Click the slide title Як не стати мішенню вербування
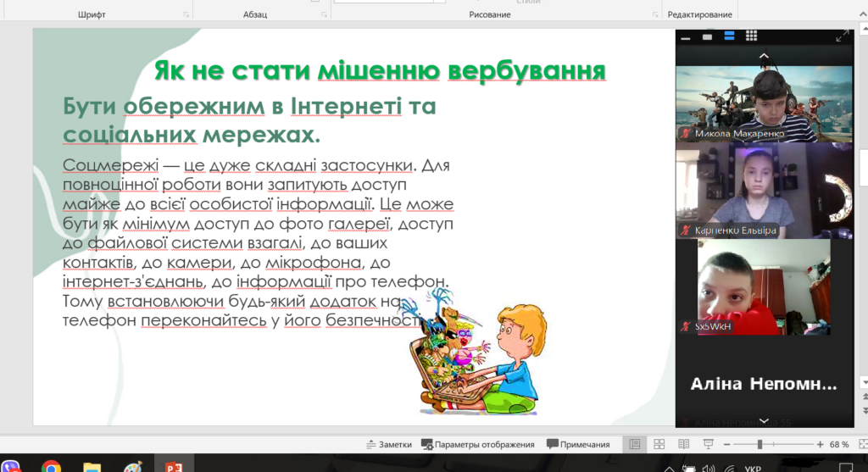Viewport: 868px width, 472px height. (380, 71)
